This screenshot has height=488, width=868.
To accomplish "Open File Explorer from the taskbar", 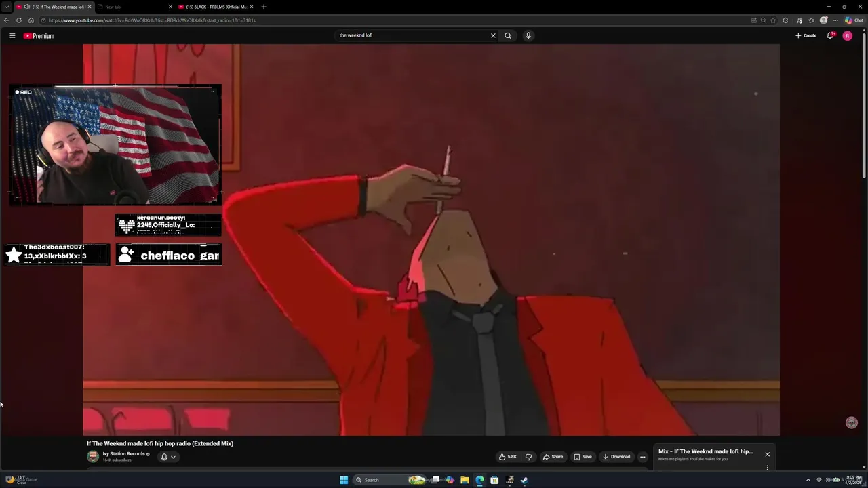I will (x=465, y=480).
